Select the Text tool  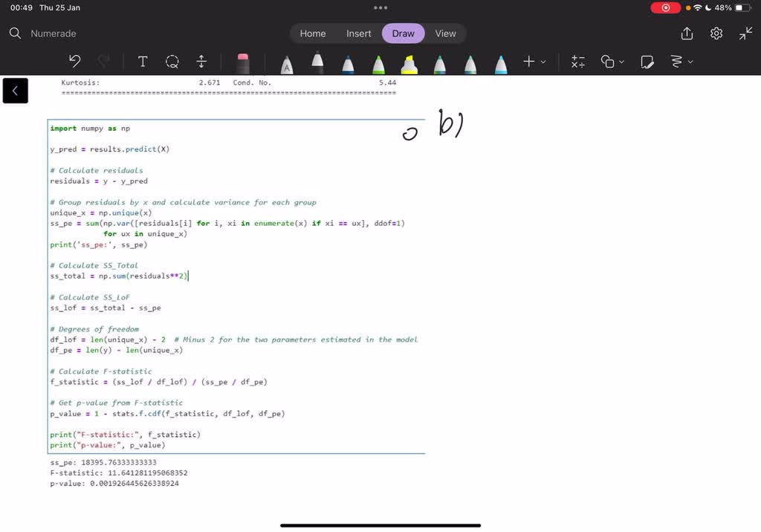[143, 62]
